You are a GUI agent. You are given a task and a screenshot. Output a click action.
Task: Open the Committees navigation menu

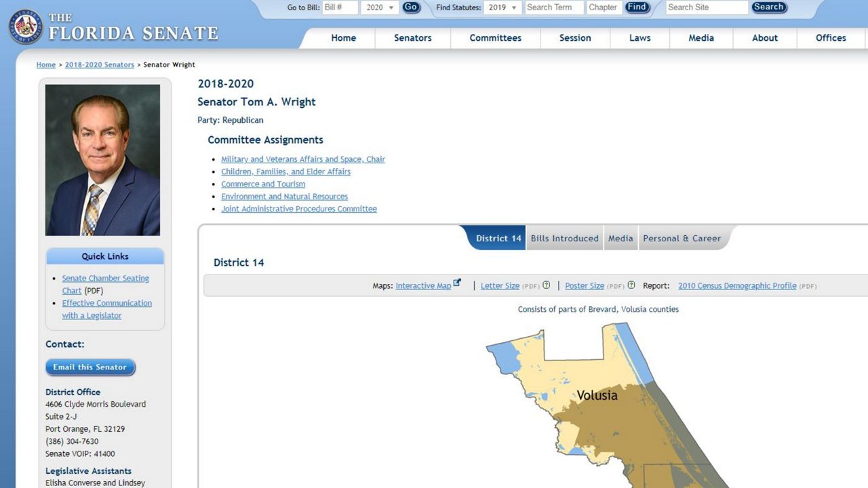[x=495, y=38]
